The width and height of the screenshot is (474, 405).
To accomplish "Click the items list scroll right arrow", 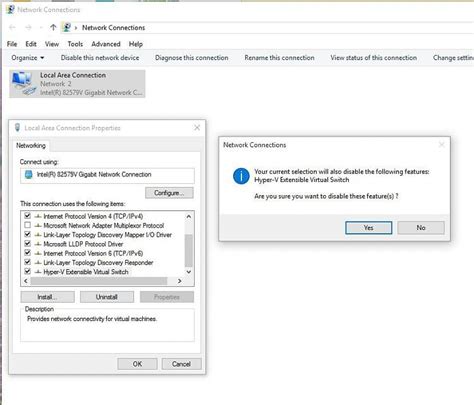I will [x=179, y=281].
